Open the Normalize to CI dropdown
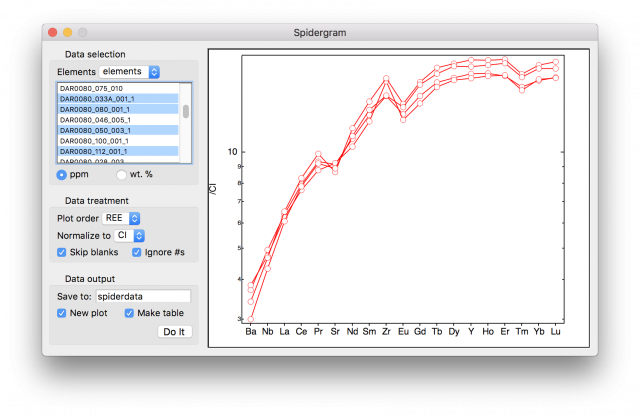The image size is (640, 416). [129, 236]
